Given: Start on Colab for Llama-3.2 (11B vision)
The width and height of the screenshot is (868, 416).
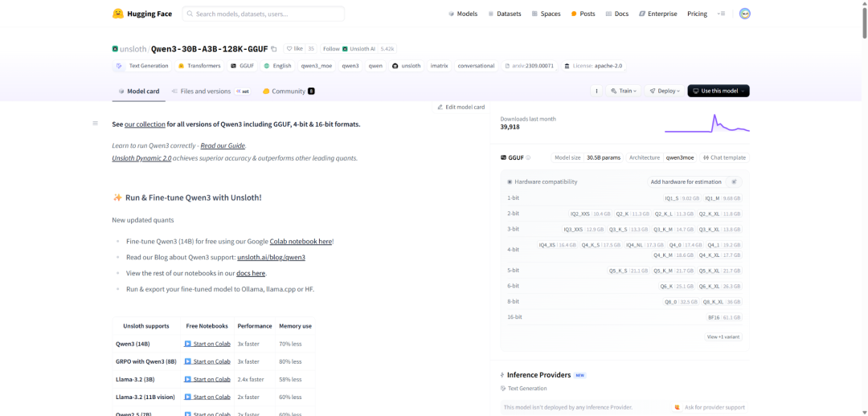Looking at the screenshot, I should point(207,398).
